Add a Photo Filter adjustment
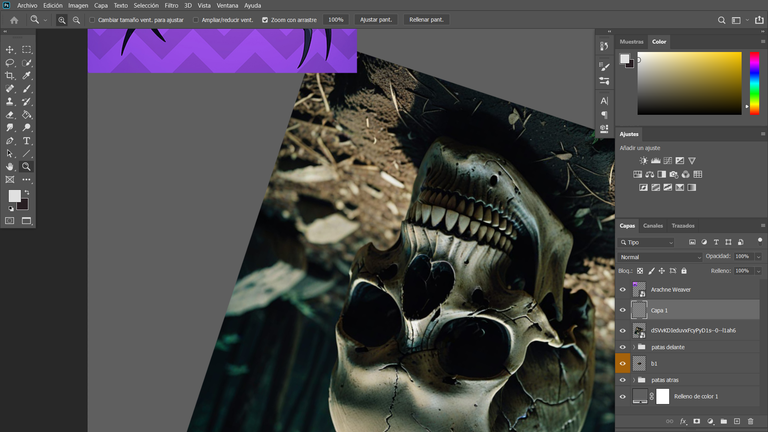Screen dimensions: 768x432 [673, 174]
